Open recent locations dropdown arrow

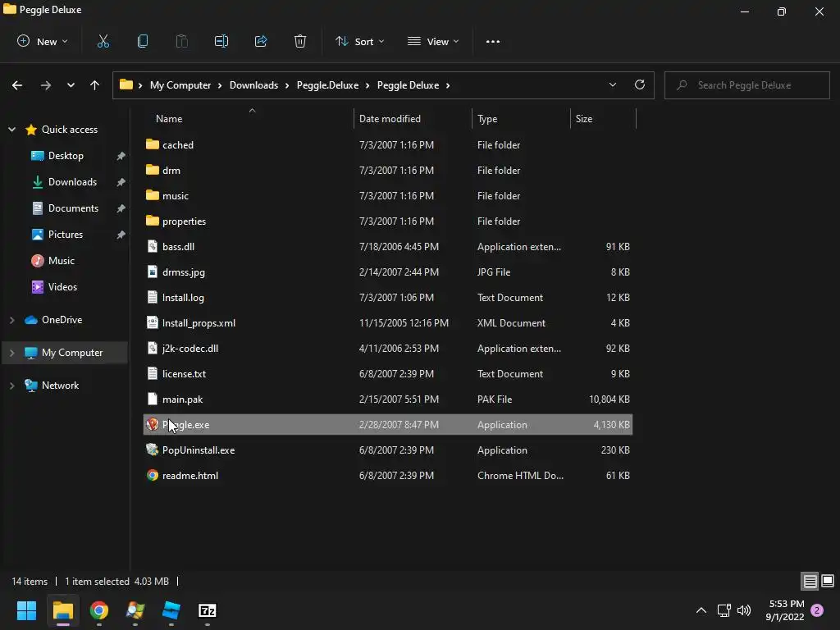coord(71,85)
